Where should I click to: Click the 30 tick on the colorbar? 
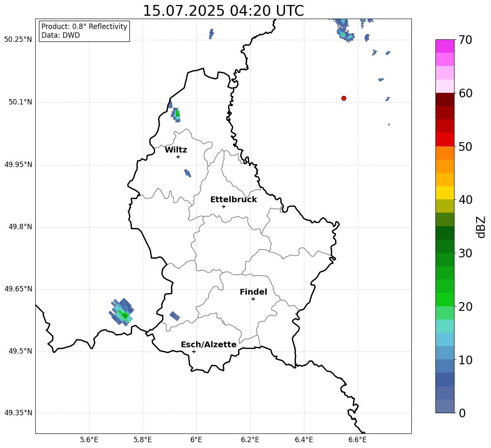(465, 253)
